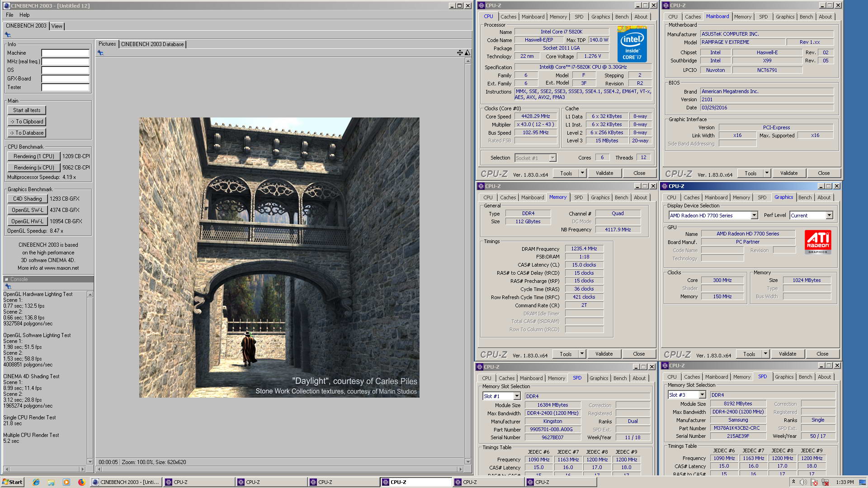868x488 pixels.
Task: Open the Action Center flag tray icon
Action: point(815,482)
